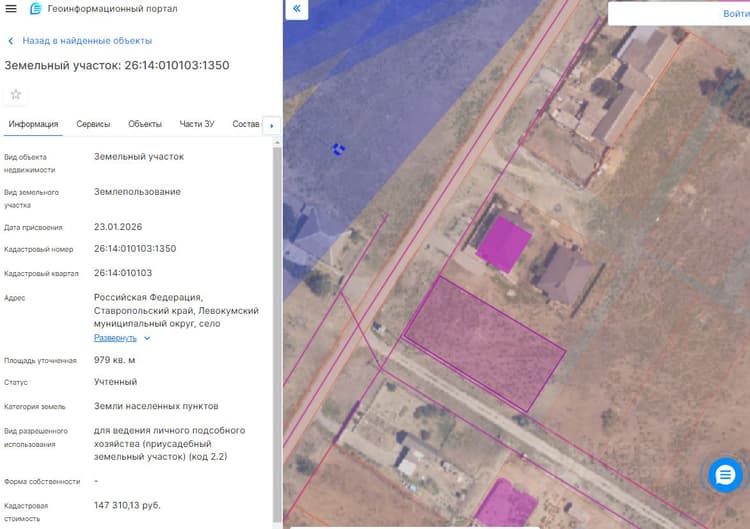The image size is (750, 529).
Task: Add parcel to favorites with star icon
Action: point(16,94)
